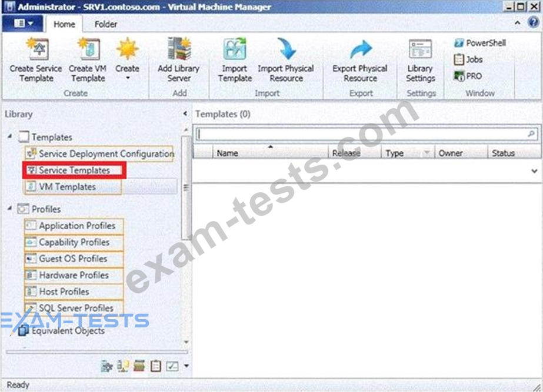543x392 pixels.
Task: Open the Create dropdown arrow
Action: tap(128, 78)
